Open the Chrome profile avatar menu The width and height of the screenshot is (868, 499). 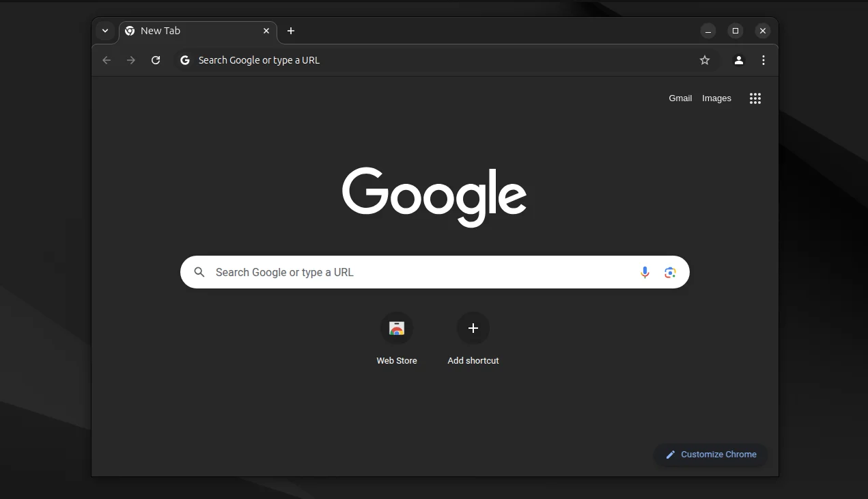click(738, 60)
